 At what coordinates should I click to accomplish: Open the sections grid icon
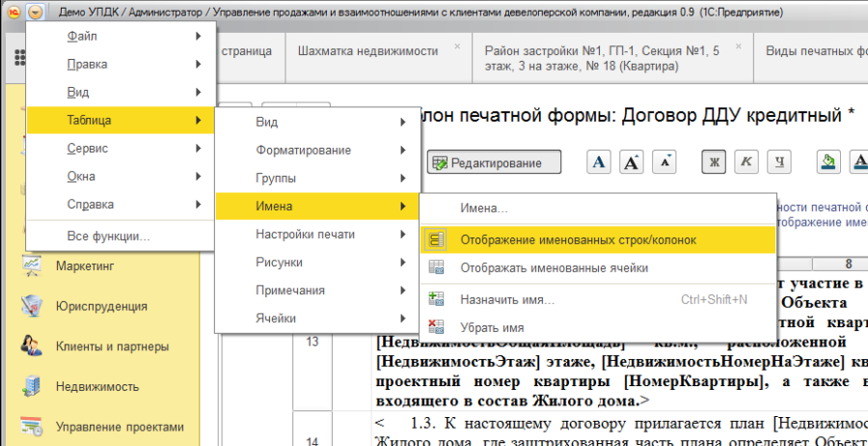point(18,57)
